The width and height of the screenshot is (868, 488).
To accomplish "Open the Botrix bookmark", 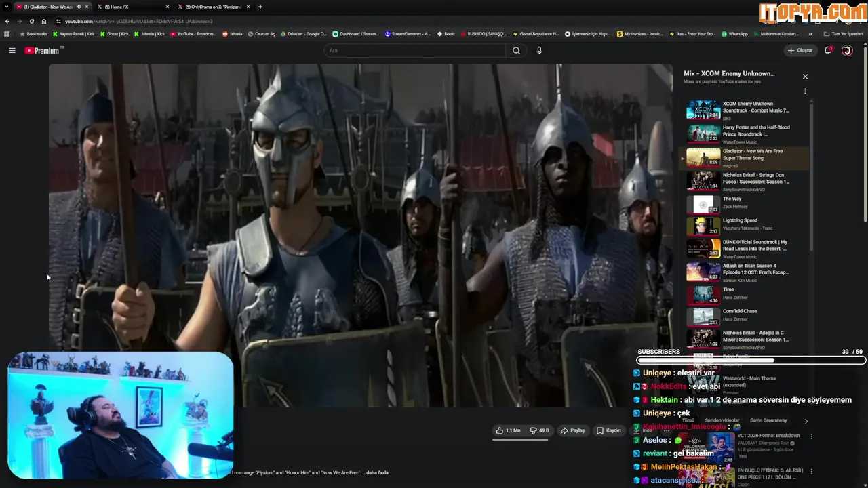I will [446, 34].
